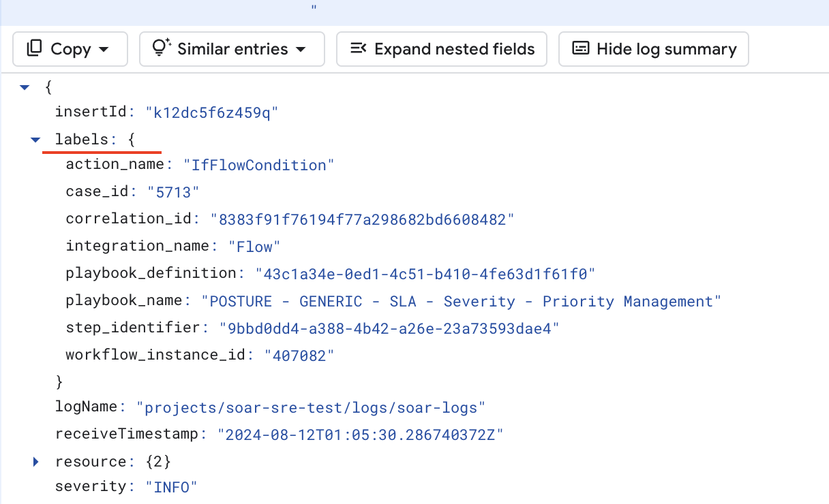Click the Copy icon in the toolbar
Image resolution: width=829 pixels, height=504 pixels.
coord(33,48)
